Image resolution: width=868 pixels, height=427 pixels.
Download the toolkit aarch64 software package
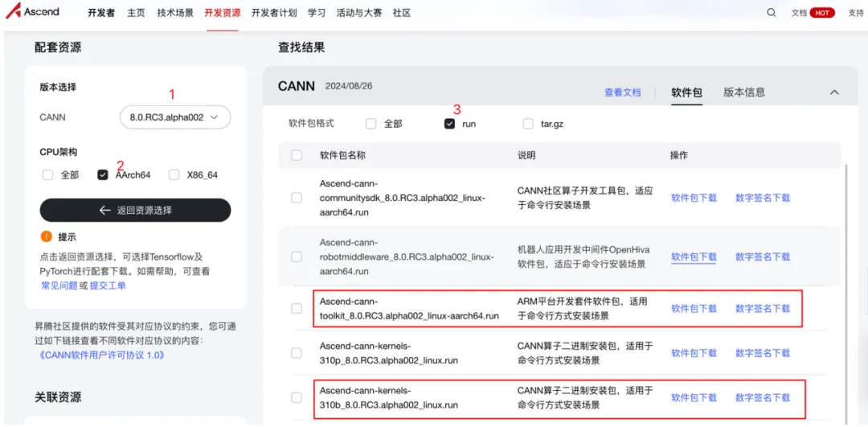pyautogui.click(x=694, y=309)
